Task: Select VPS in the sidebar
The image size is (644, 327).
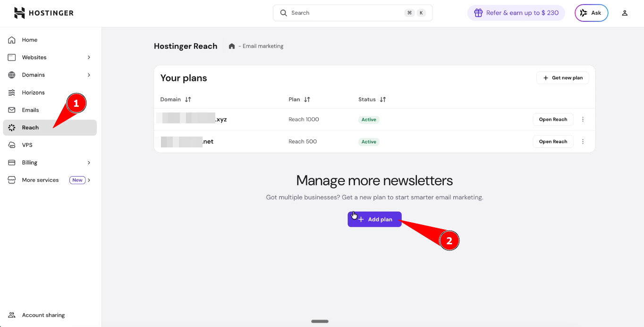Action: click(x=27, y=145)
